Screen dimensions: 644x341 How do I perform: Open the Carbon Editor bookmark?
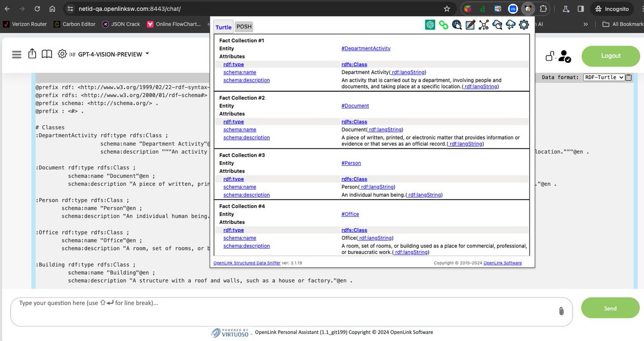[x=74, y=24]
